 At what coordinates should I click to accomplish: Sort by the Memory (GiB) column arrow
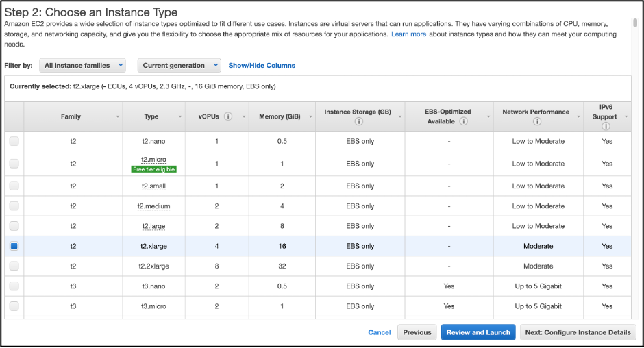tap(310, 116)
